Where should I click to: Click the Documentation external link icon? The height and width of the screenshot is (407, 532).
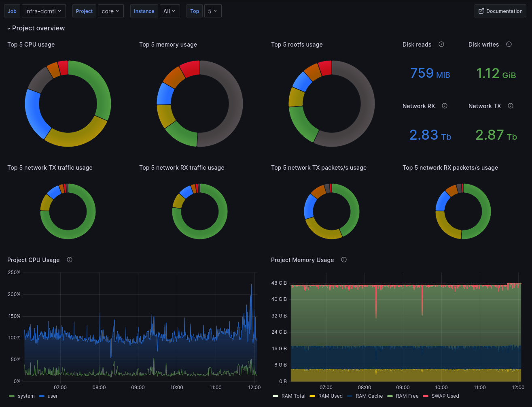(x=482, y=11)
